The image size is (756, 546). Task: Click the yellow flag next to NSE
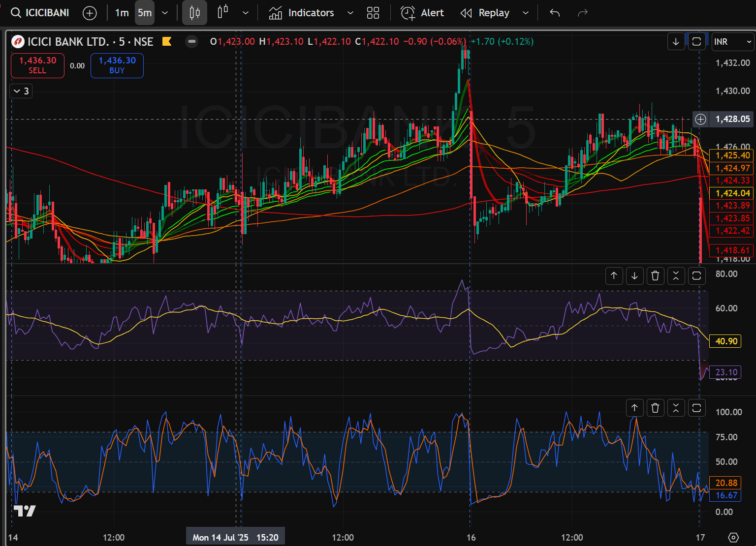tap(167, 42)
